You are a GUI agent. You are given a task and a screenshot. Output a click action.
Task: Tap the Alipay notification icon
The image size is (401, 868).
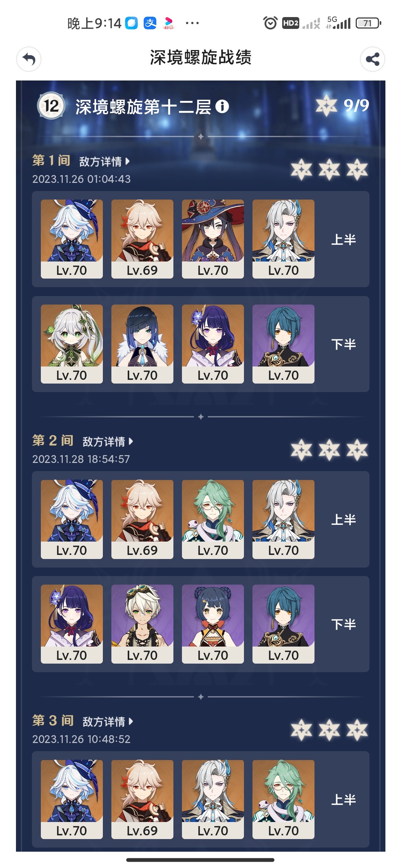click(x=150, y=23)
